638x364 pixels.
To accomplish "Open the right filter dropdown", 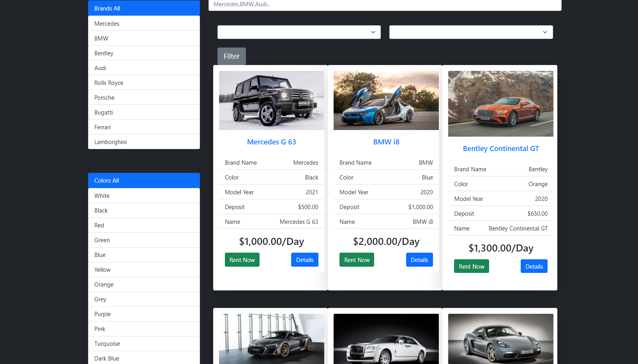I will 471,32.
